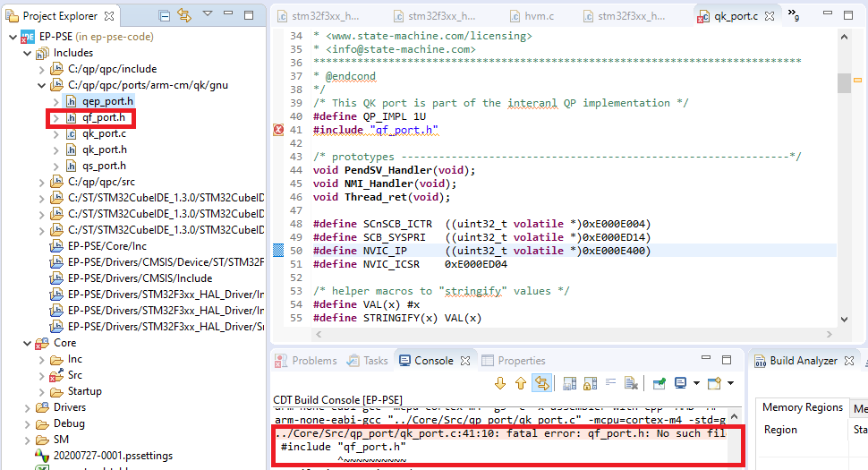Click the fatal error line in console
Screen dimensions: 868x470
pyautogui.click(x=500, y=433)
